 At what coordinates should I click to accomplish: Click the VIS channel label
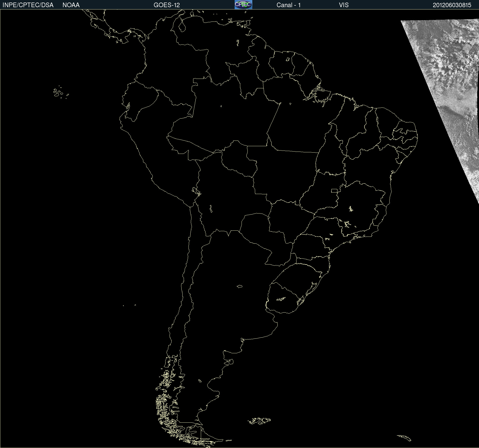click(x=344, y=5)
